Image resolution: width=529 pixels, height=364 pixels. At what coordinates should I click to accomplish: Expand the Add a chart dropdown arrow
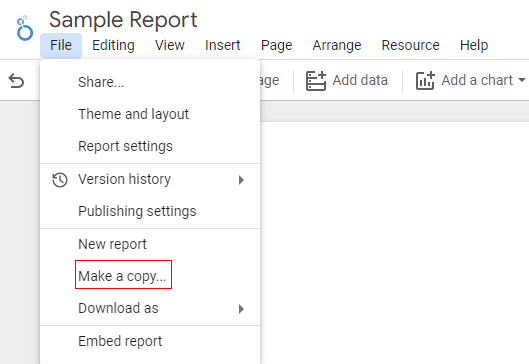(x=522, y=80)
